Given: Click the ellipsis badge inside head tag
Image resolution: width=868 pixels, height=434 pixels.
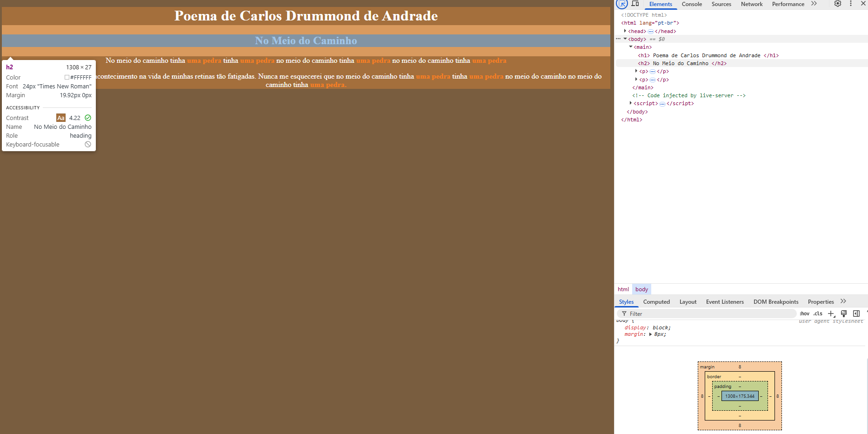Looking at the screenshot, I should coord(650,31).
